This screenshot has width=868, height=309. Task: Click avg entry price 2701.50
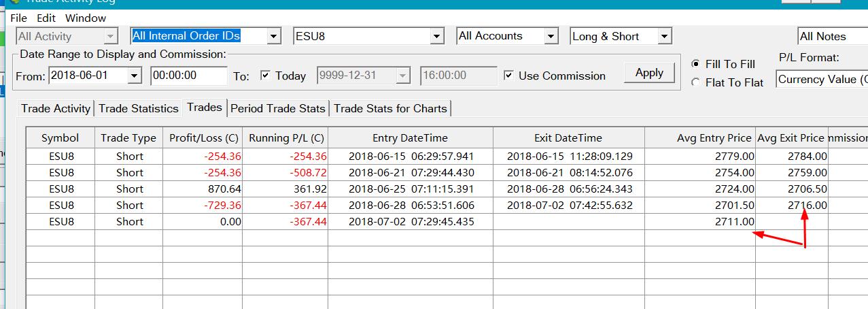coord(735,206)
